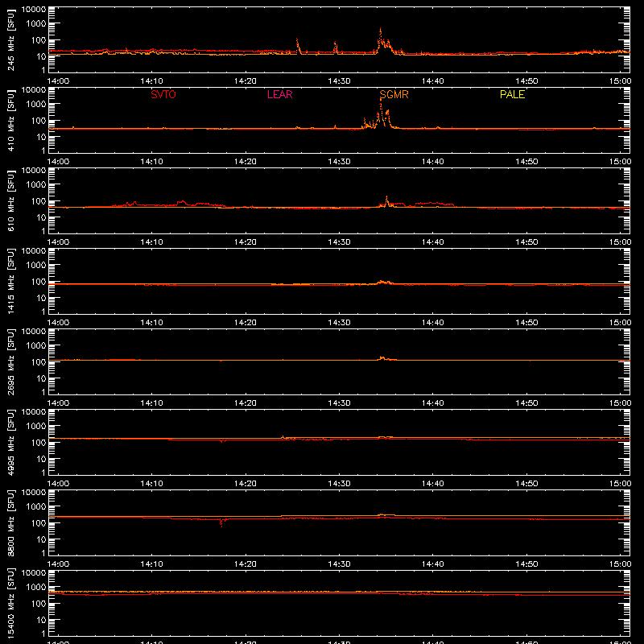644x644 pixels.
Task: Select the '15400 MHz [SFU]' axis title
Action: pos(10,603)
